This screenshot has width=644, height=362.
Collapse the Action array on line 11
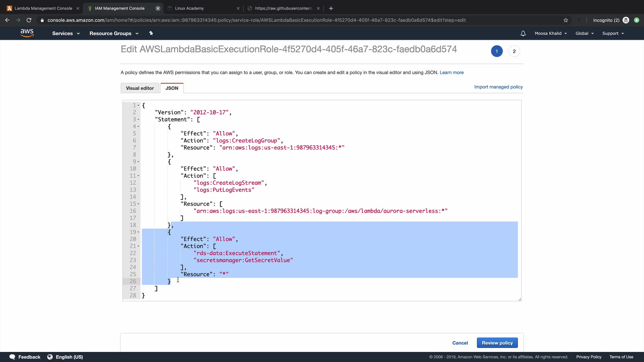[138, 176]
